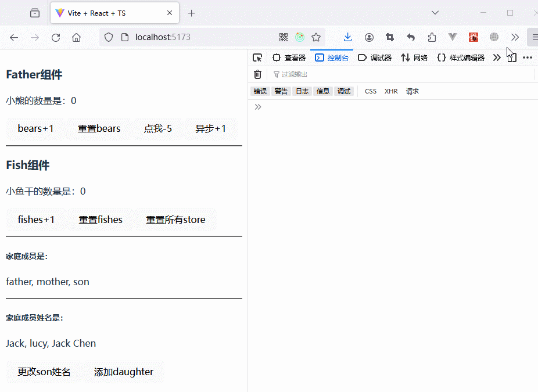Switch to the 网络 network tab
Viewport: 538px width, 392px height.
tap(415, 57)
